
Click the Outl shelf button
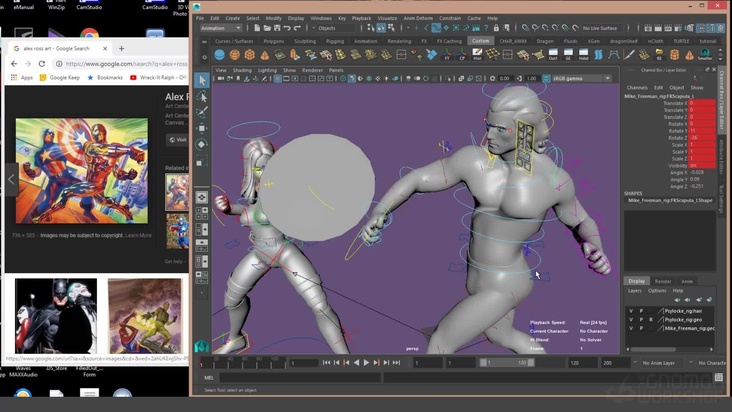tap(553, 55)
